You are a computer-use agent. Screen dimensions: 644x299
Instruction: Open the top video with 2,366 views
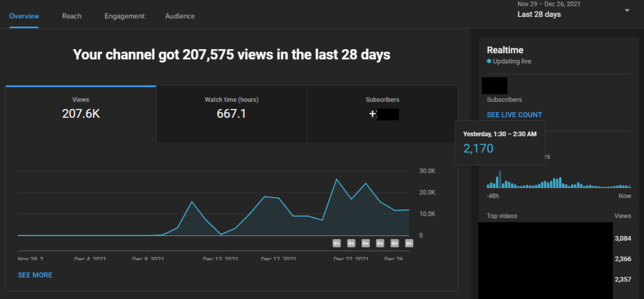pos(545,259)
